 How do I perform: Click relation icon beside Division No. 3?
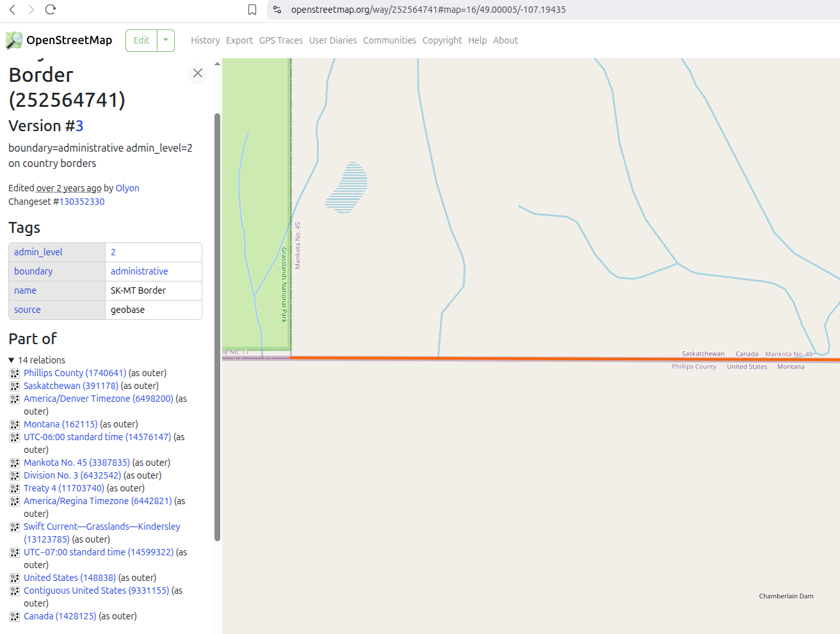pos(15,475)
